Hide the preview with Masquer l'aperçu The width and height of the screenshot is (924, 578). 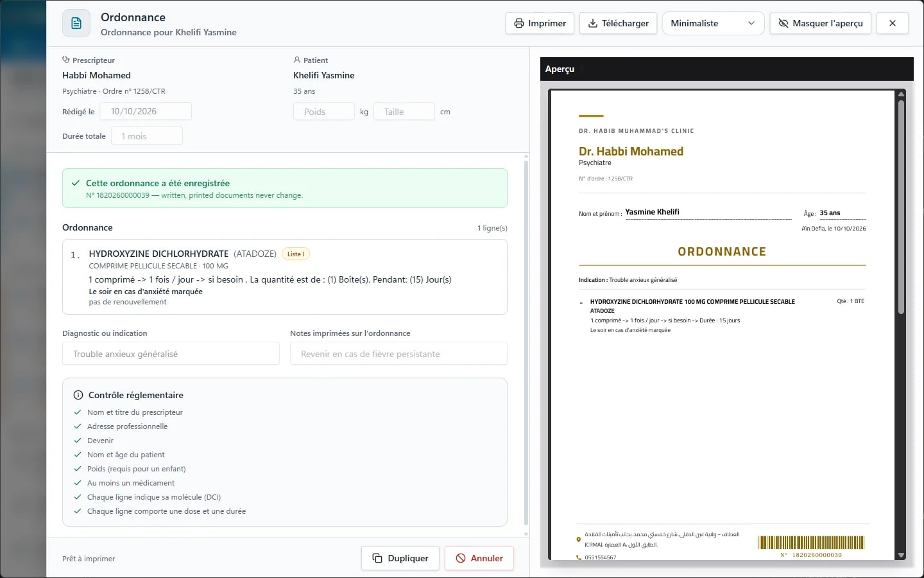(x=821, y=23)
